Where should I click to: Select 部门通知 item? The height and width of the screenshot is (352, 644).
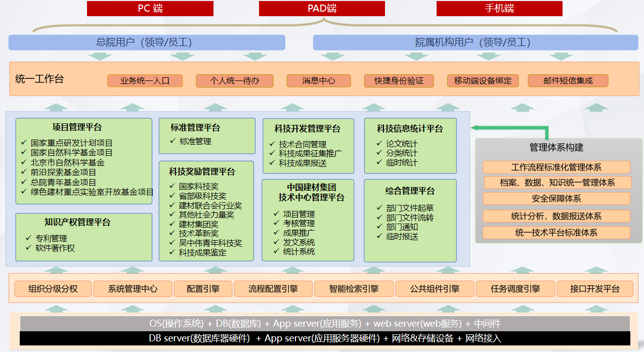[x=402, y=227]
